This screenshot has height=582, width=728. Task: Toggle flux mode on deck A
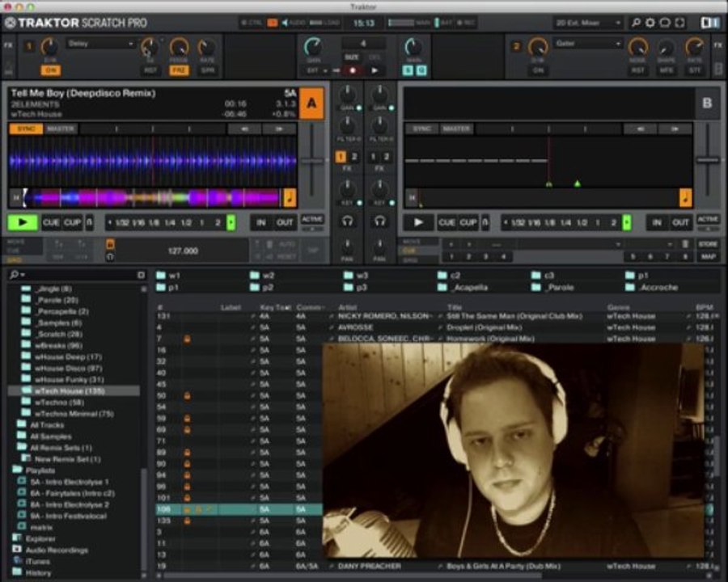tap(89, 222)
